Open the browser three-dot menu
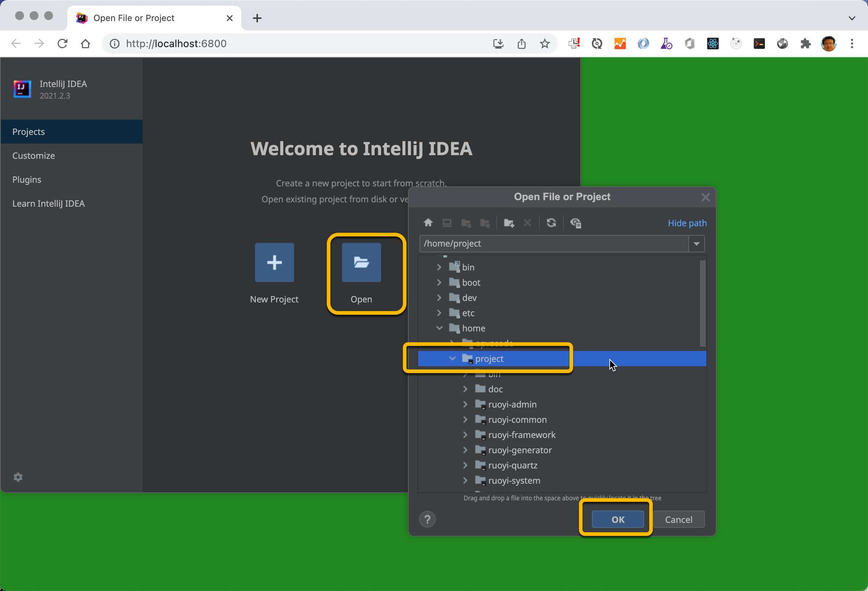868x591 pixels. tap(852, 44)
